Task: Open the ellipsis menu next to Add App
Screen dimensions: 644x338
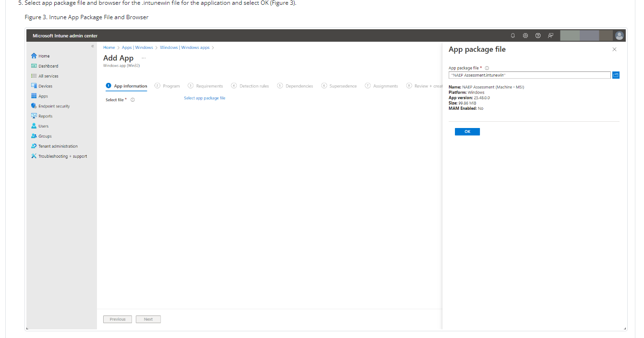Action: (x=143, y=58)
